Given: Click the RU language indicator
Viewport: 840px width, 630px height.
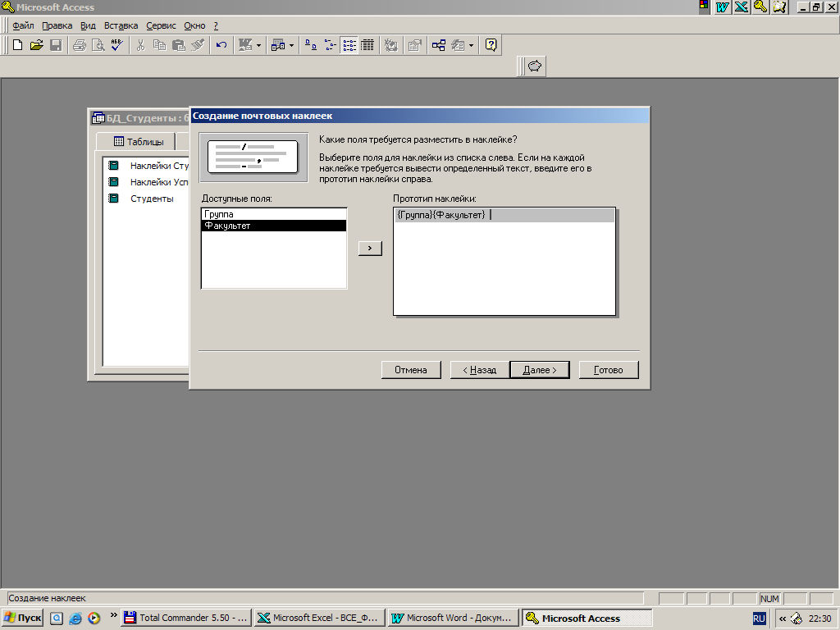Looking at the screenshot, I should tap(759, 619).
